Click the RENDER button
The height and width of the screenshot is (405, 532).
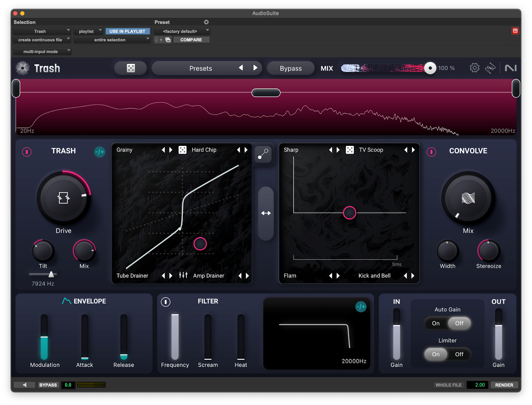pyautogui.click(x=504, y=385)
